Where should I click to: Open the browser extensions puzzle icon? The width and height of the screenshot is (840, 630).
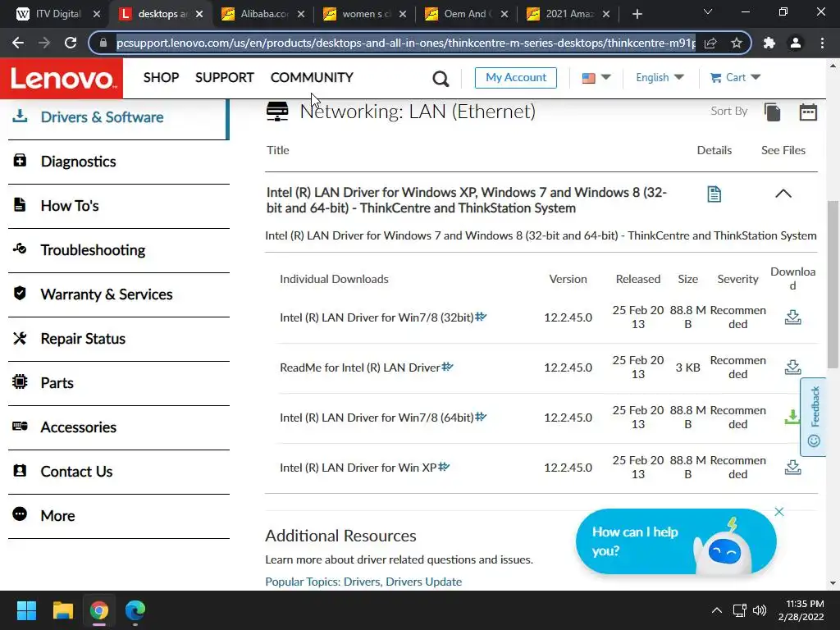pyautogui.click(x=769, y=43)
